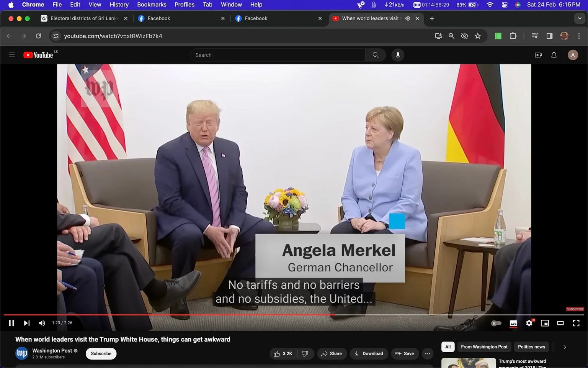Open more actions ellipsis menu
The image size is (588, 368).
(428, 353)
